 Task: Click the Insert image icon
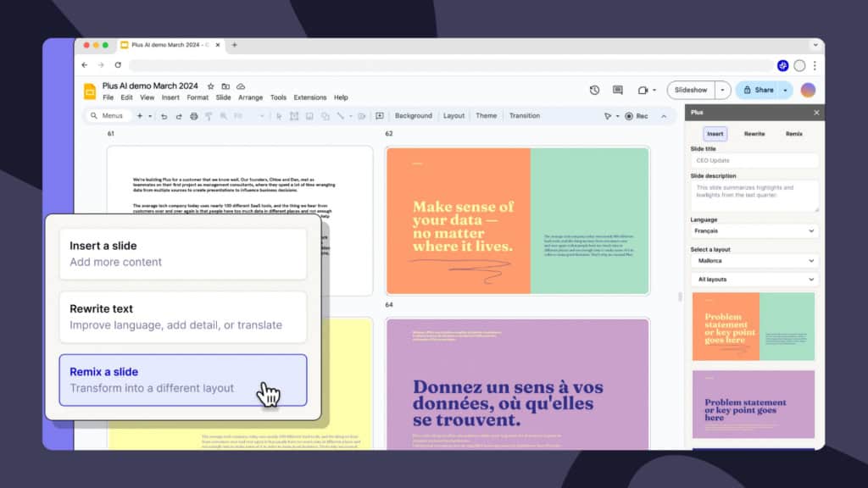[309, 116]
